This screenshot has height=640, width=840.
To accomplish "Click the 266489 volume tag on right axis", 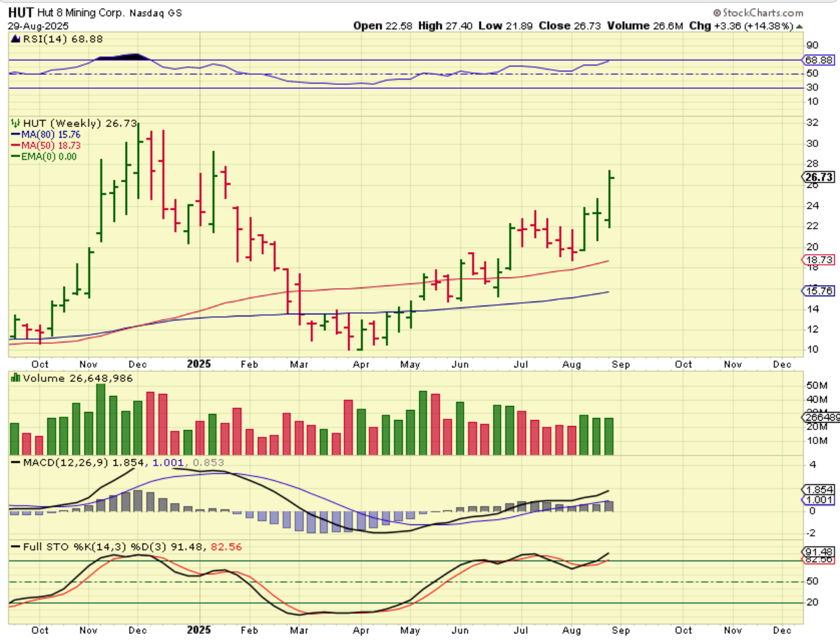I will click(821, 418).
